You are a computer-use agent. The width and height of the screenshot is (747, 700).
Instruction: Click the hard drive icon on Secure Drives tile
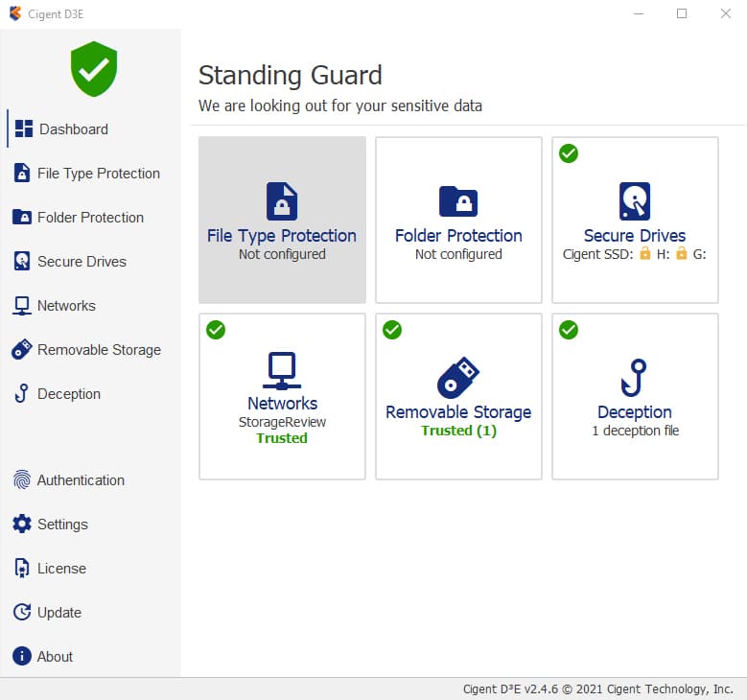635,201
